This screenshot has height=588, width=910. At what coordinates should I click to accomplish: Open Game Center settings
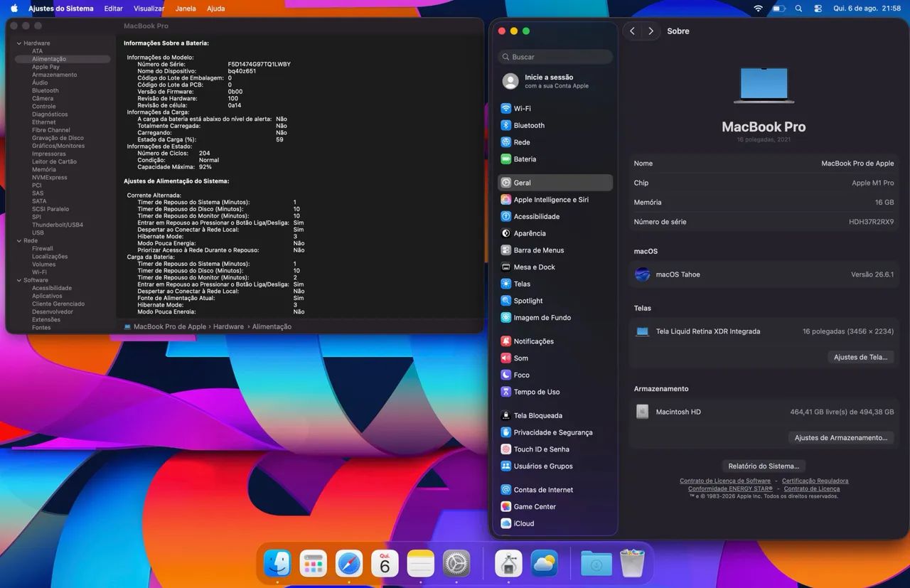click(555, 507)
